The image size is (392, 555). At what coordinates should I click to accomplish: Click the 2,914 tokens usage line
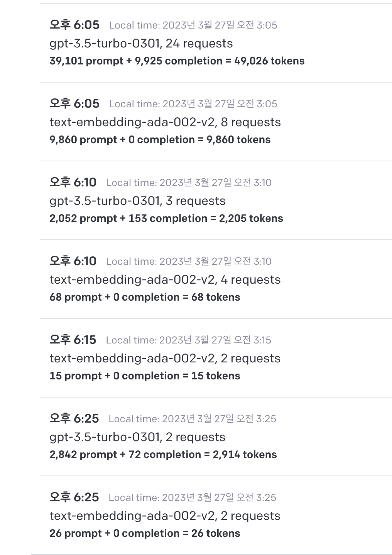pos(163,455)
